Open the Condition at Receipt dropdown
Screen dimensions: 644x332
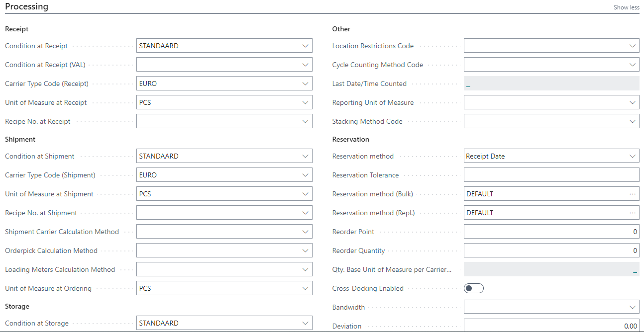pos(306,45)
